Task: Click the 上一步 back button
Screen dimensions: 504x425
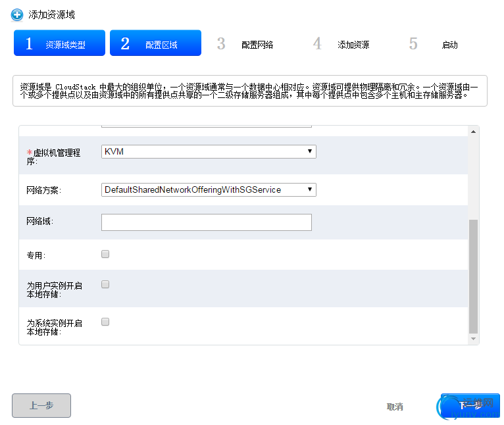Action: click(x=41, y=405)
